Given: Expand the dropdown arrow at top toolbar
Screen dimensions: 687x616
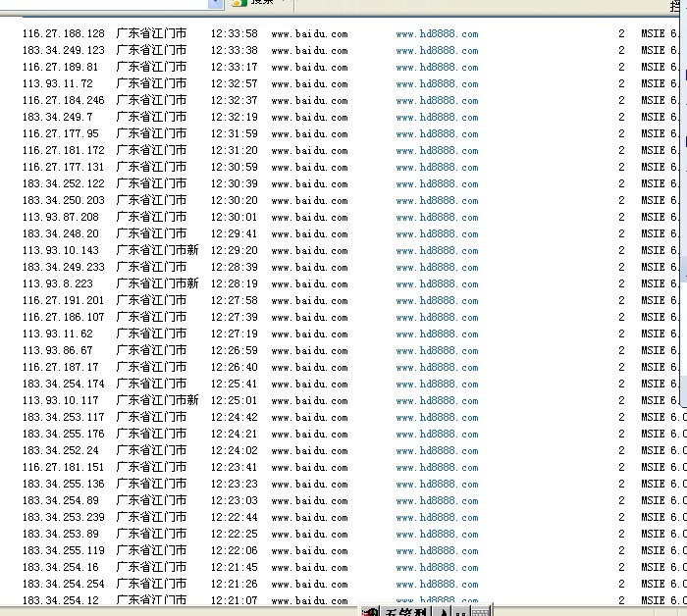Looking at the screenshot, I should pos(216,3).
